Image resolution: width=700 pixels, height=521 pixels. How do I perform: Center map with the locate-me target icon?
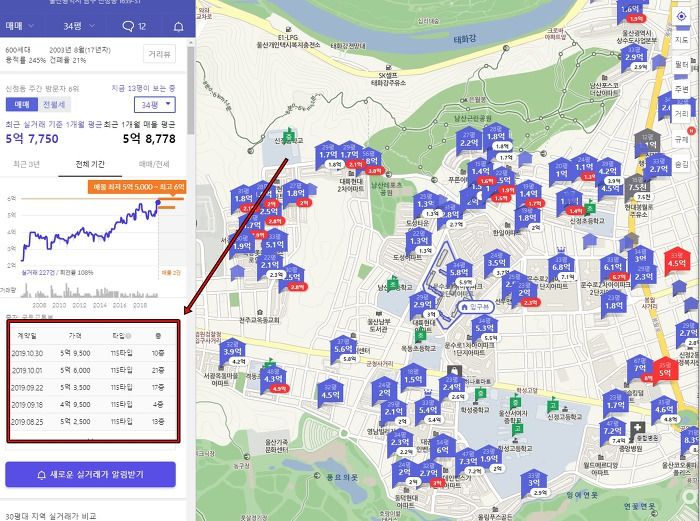[681, 17]
